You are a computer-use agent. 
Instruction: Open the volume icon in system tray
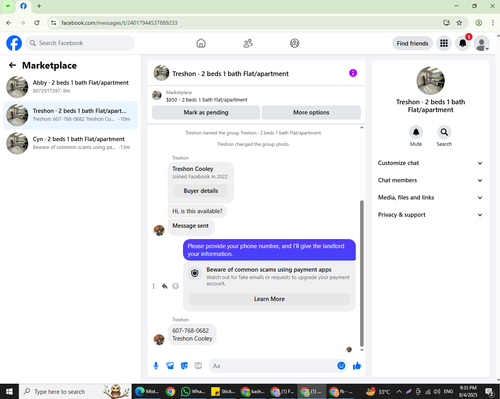437,391
